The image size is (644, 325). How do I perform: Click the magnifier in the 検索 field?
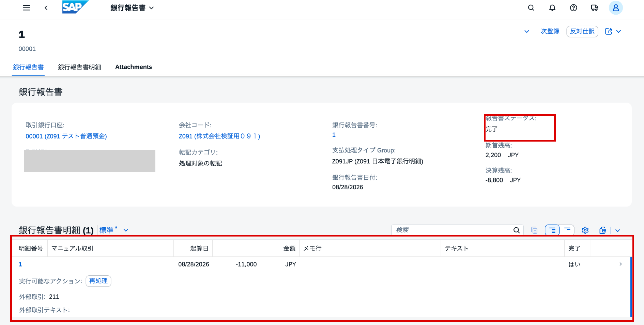coord(517,230)
